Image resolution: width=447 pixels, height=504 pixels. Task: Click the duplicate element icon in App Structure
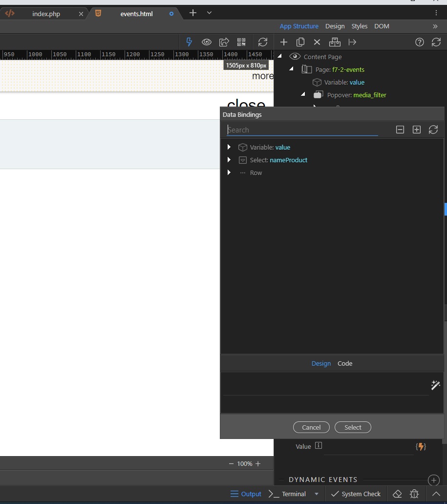300,42
